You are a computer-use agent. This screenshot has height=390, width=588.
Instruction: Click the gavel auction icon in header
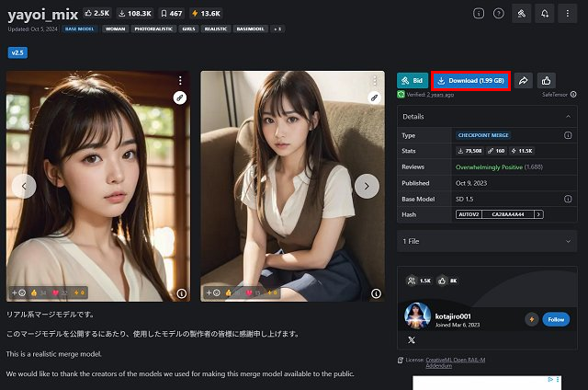(521, 14)
